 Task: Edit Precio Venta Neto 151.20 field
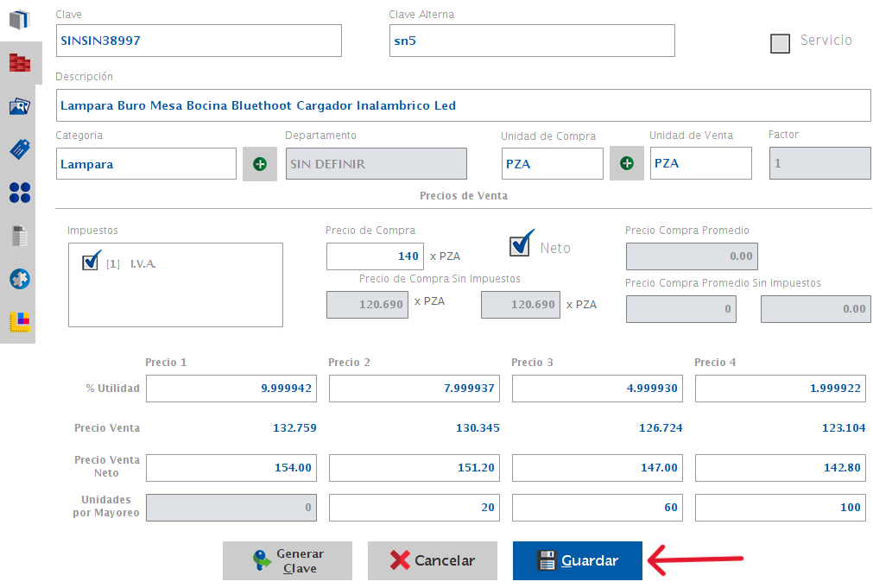414,468
